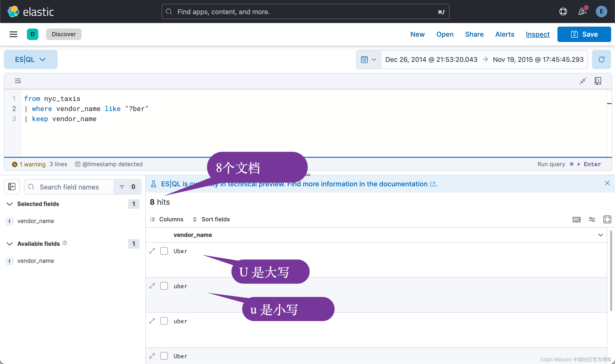Open the Inspect menu item
615x364 pixels.
tap(538, 34)
